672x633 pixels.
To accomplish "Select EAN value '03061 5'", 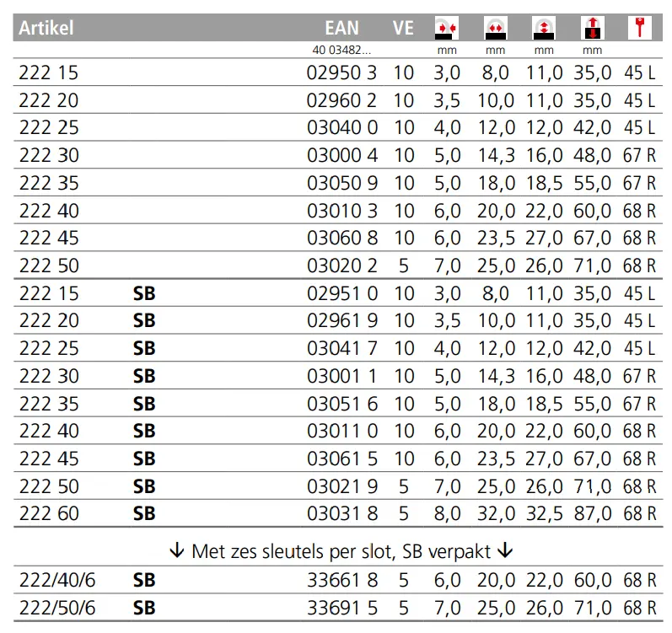I will coord(342,459).
